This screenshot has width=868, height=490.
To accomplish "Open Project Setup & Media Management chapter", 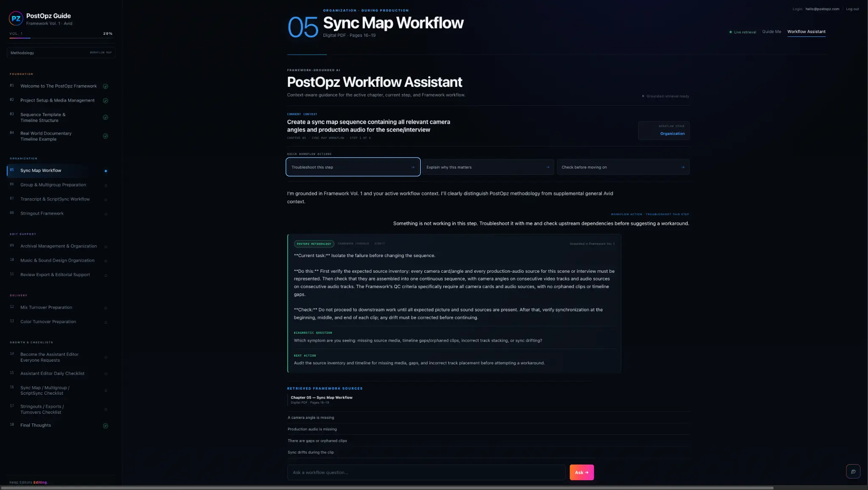I will pos(58,101).
